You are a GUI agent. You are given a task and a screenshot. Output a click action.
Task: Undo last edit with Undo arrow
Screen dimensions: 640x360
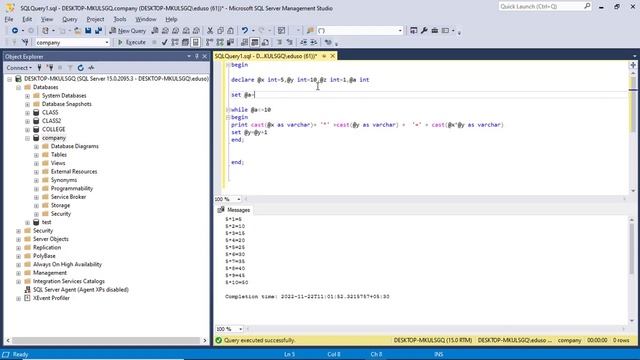click(244, 31)
